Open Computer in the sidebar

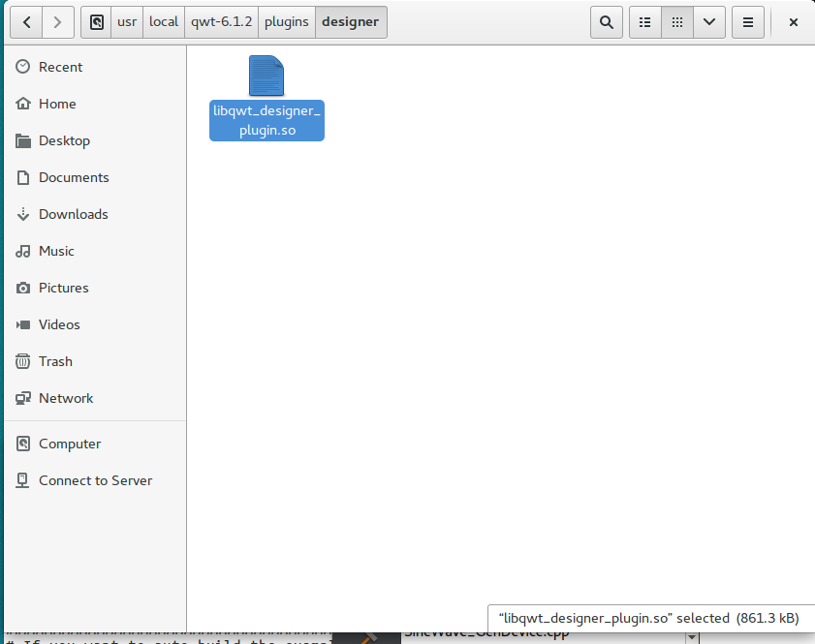tap(95, 445)
